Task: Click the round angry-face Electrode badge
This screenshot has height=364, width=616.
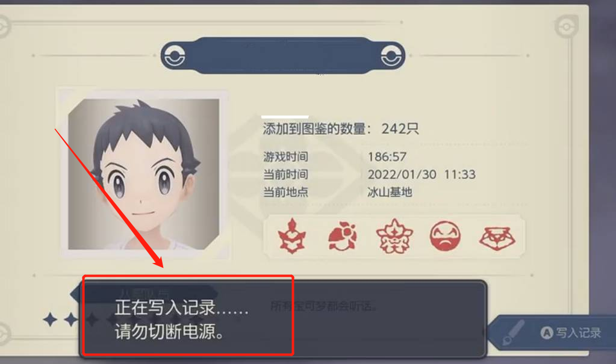Action: point(445,236)
